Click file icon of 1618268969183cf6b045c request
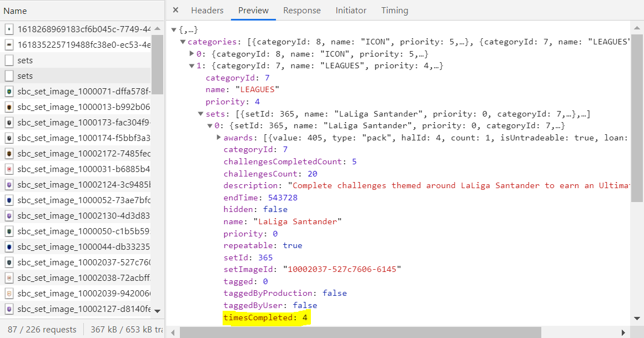The width and height of the screenshot is (644, 338). tap(9, 29)
